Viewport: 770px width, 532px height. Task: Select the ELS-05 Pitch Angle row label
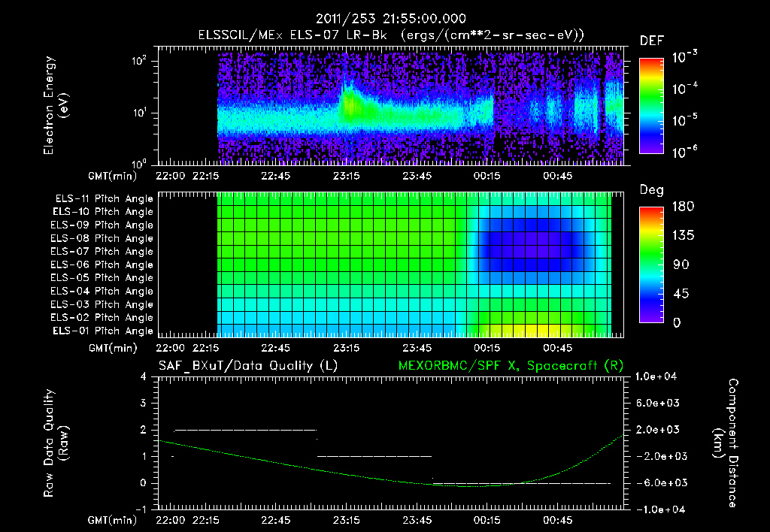[x=102, y=278]
